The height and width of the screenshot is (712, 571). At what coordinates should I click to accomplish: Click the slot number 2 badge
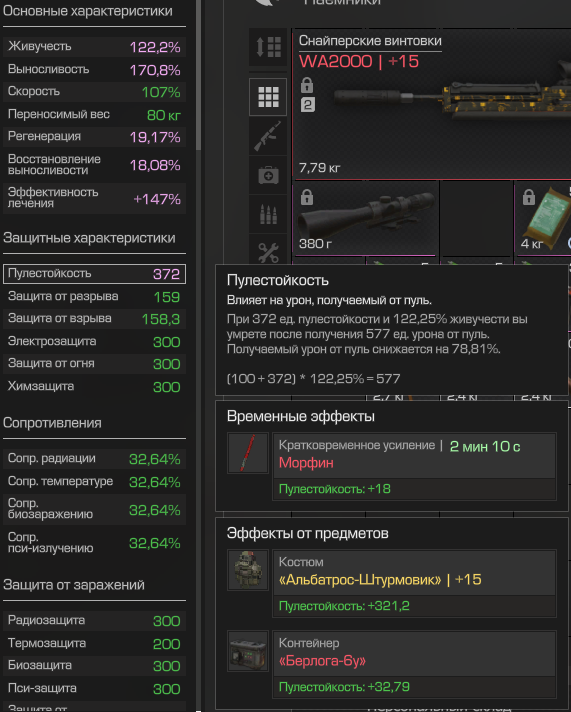(x=308, y=105)
